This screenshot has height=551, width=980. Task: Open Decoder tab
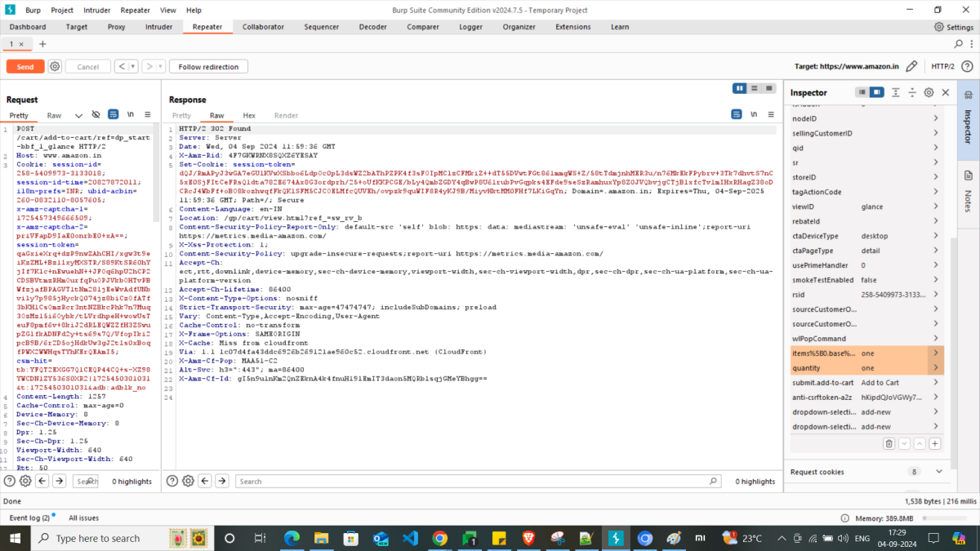373,27
